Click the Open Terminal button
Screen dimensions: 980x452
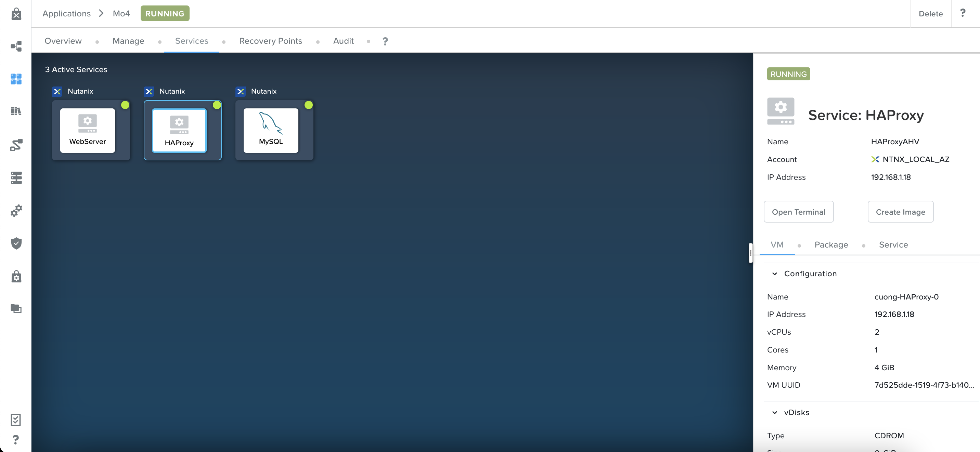[798, 212]
